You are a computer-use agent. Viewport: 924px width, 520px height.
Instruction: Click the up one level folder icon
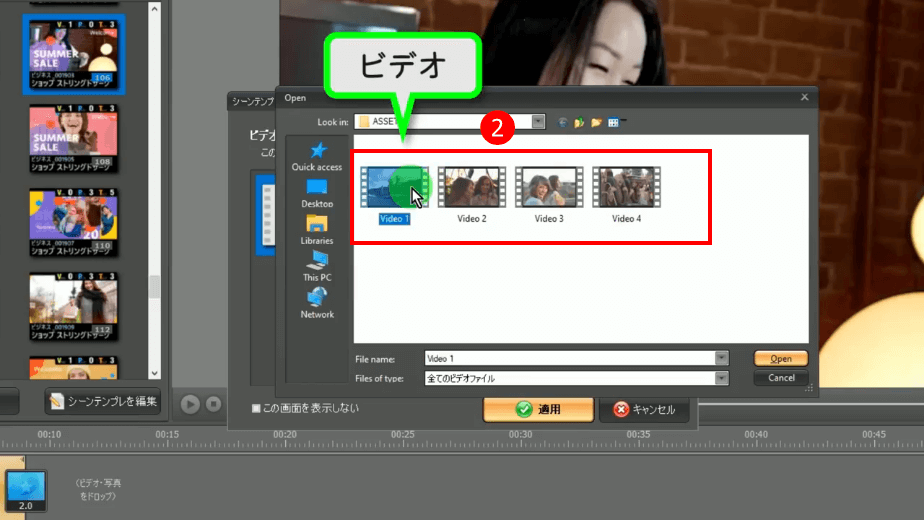[x=579, y=122]
